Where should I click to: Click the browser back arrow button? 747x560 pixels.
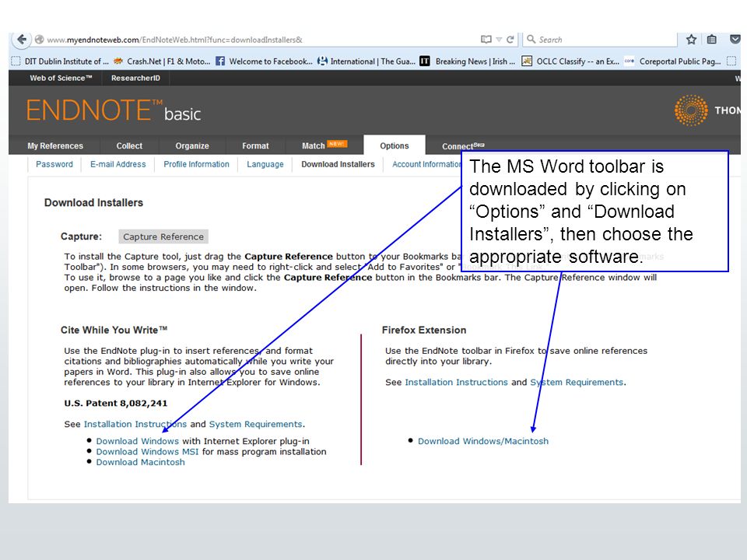(21, 40)
